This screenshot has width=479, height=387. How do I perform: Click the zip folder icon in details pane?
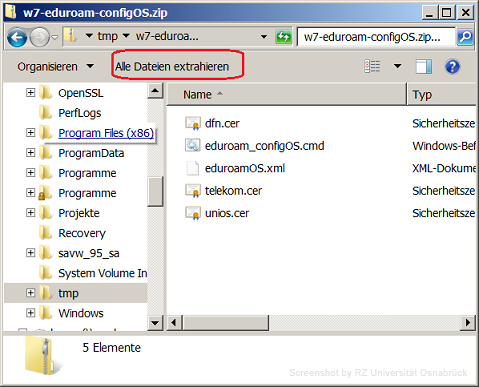[43, 356]
